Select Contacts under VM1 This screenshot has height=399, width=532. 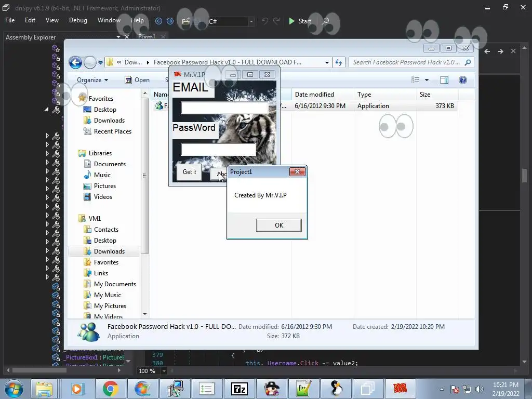coord(101,230)
